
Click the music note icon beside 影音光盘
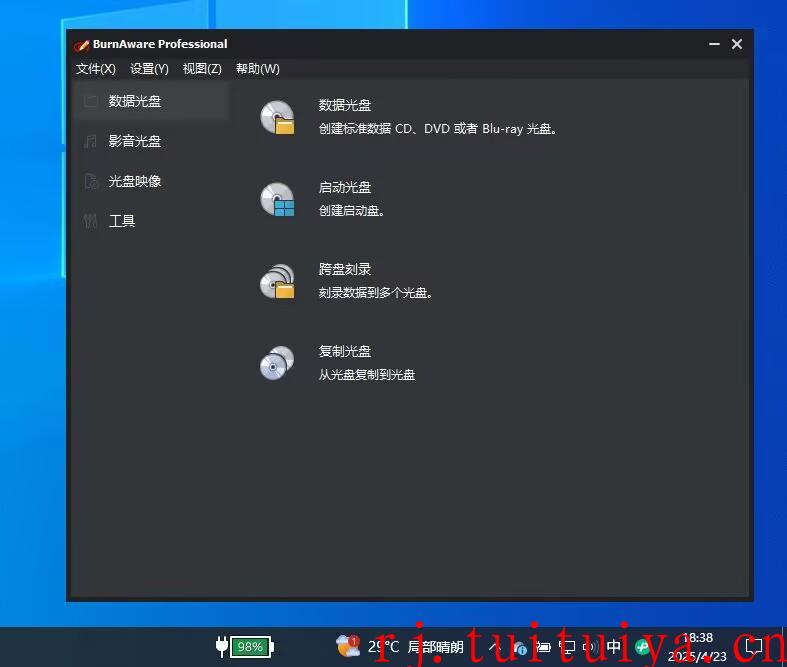90,141
